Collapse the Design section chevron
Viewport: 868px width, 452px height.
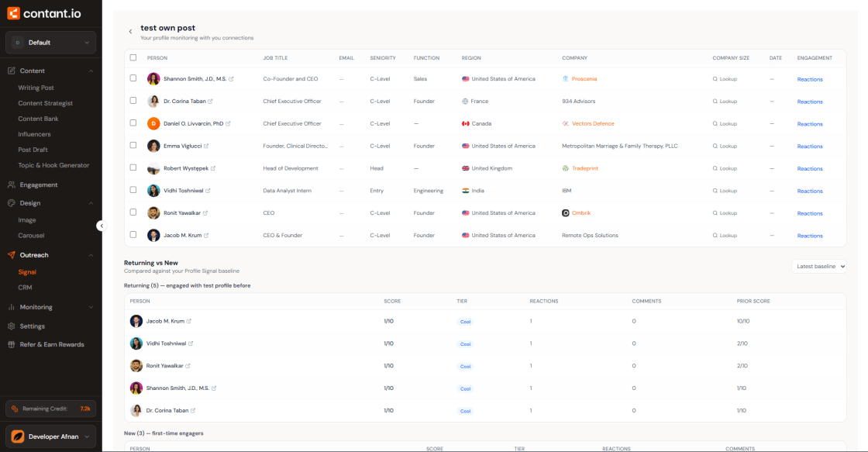click(91, 203)
